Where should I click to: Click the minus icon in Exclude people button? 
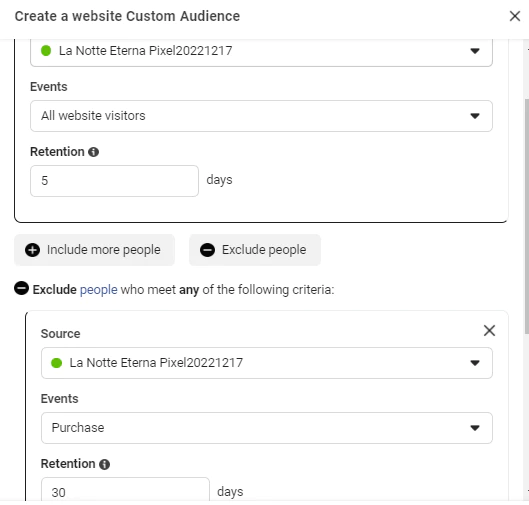point(207,250)
